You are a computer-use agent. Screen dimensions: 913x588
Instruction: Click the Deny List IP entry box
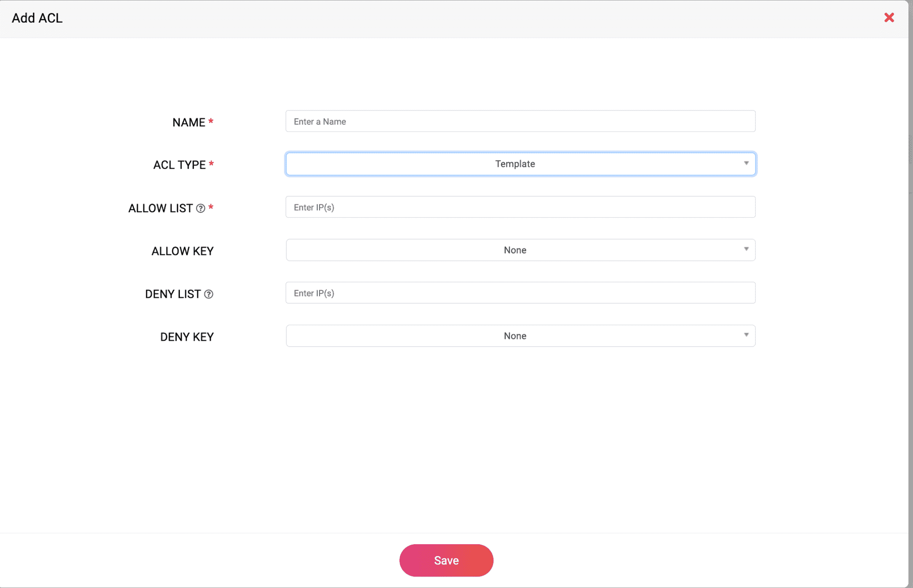(x=519, y=293)
